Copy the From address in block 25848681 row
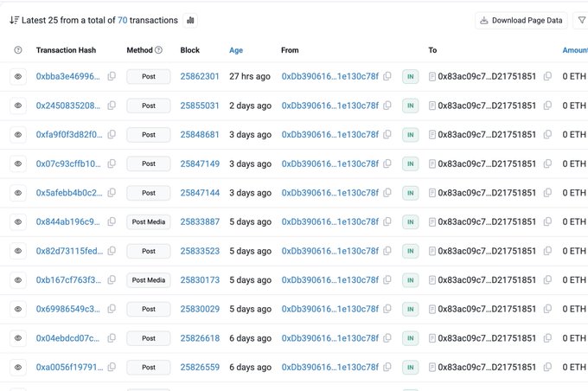 [x=387, y=134]
